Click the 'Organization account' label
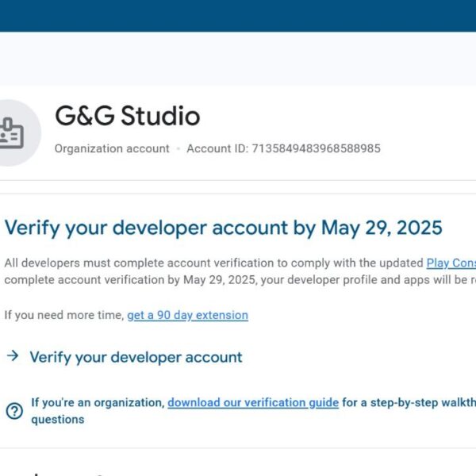The width and height of the screenshot is (476, 476). [112, 148]
